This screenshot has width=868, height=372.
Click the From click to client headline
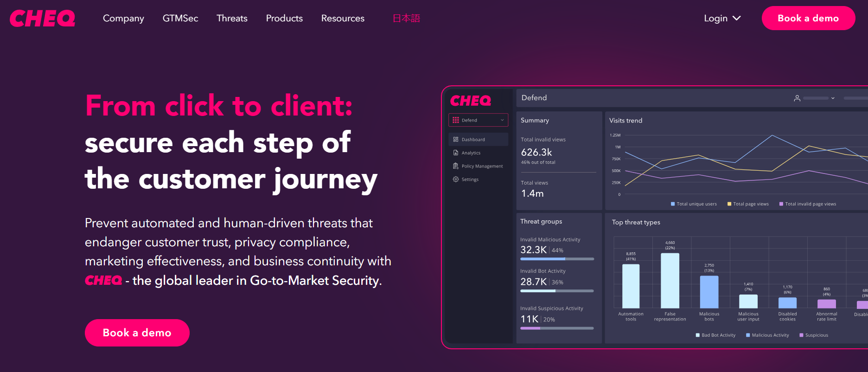(x=219, y=106)
